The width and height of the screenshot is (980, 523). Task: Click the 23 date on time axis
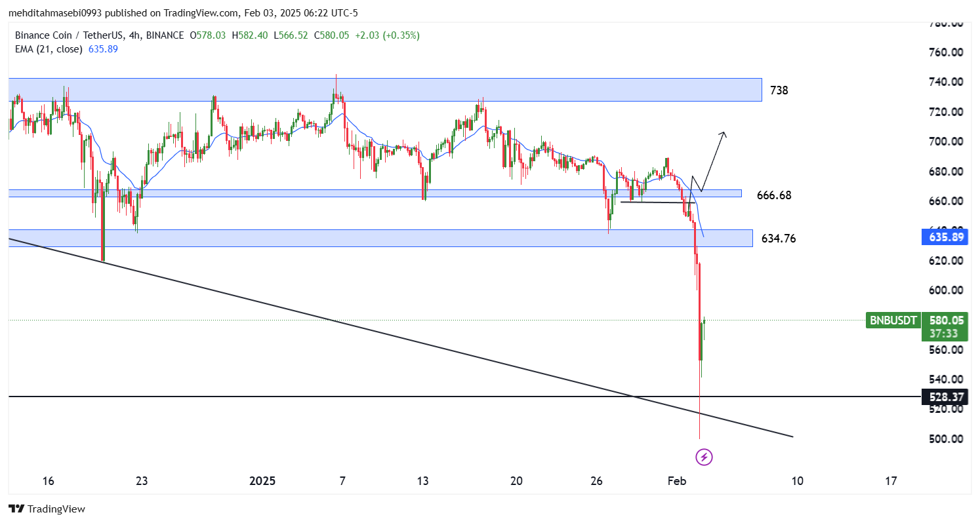142,481
